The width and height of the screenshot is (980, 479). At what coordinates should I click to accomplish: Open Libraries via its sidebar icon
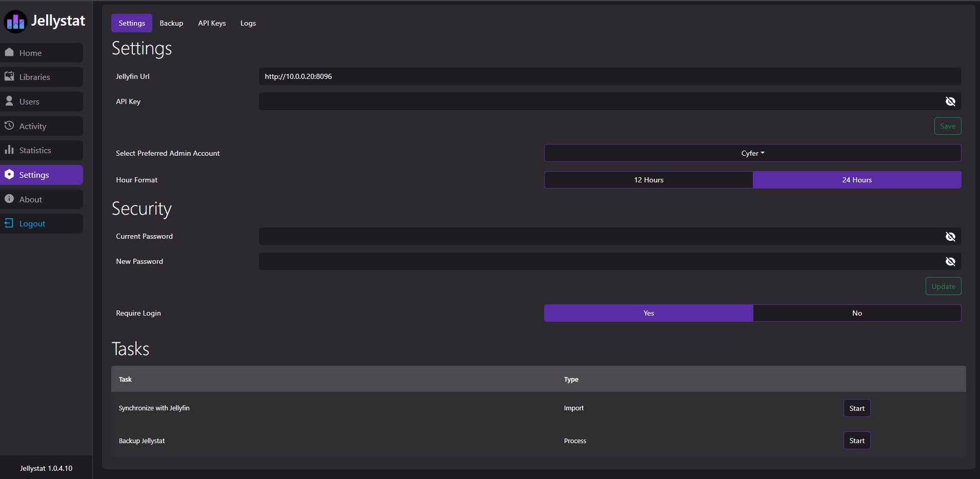(x=9, y=76)
